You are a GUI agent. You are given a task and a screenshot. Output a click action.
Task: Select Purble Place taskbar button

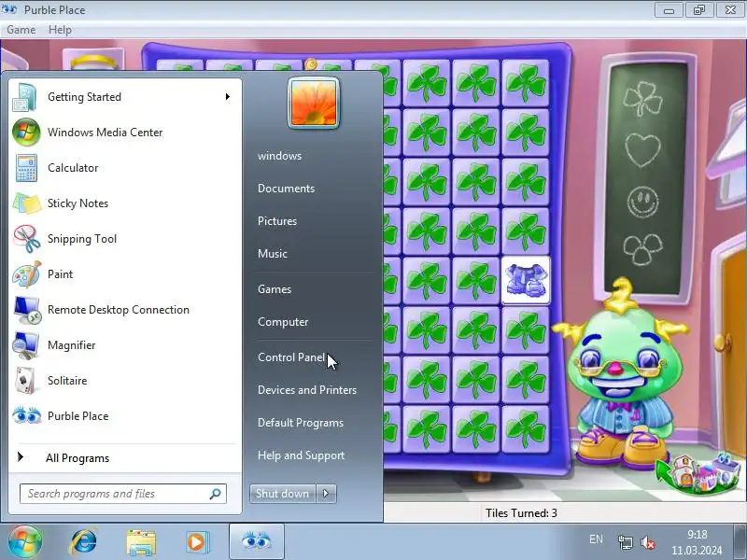257,542
